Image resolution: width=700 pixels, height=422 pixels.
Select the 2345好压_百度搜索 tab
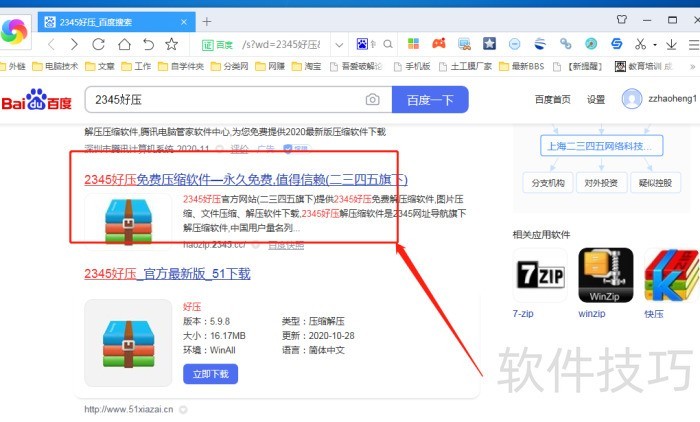117,22
